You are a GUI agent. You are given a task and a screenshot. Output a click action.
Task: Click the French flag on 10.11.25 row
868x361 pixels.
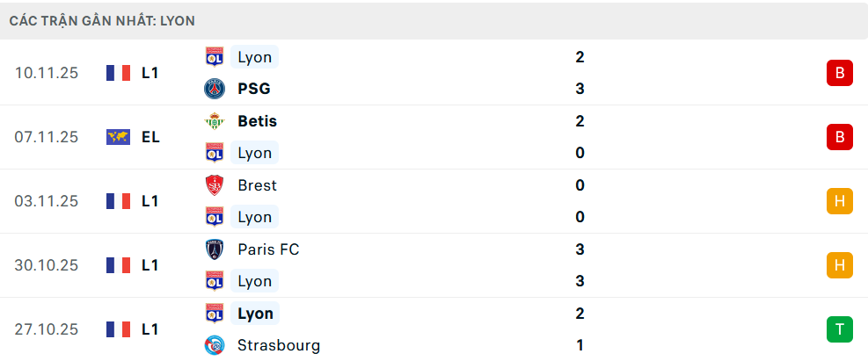pyautogui.click(x=118, y=73)
